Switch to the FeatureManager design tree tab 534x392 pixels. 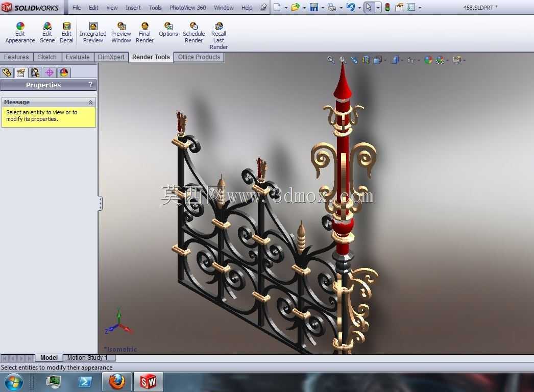7,72
